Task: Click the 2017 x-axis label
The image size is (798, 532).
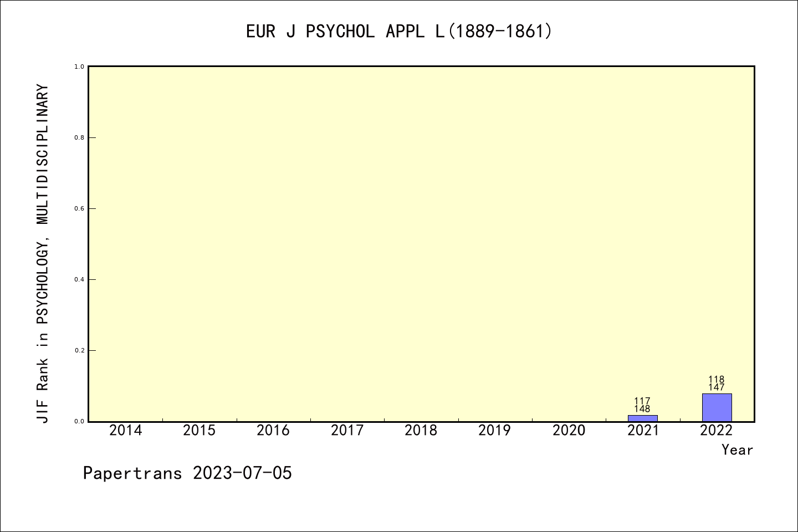Action: (347, 431)
